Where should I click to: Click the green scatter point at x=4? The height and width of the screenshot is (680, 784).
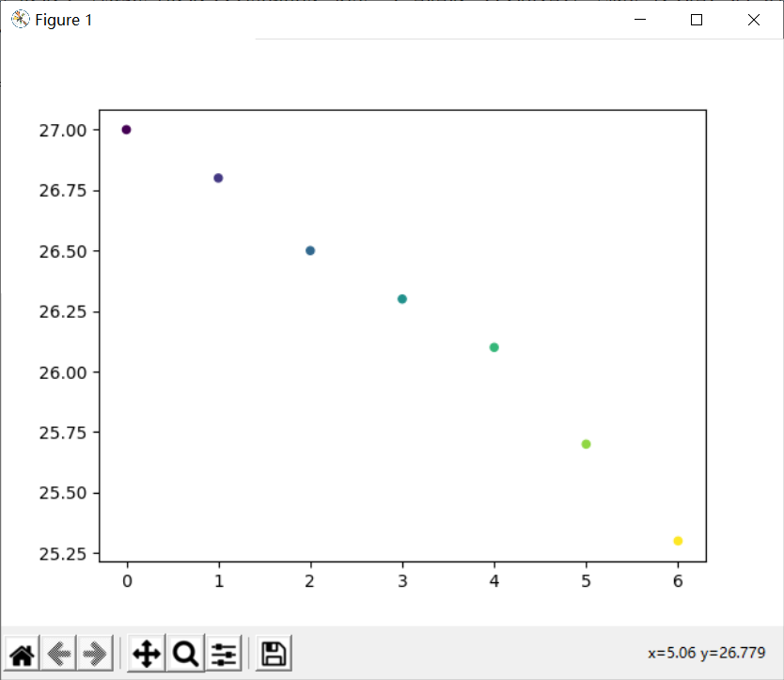(494, 347)
